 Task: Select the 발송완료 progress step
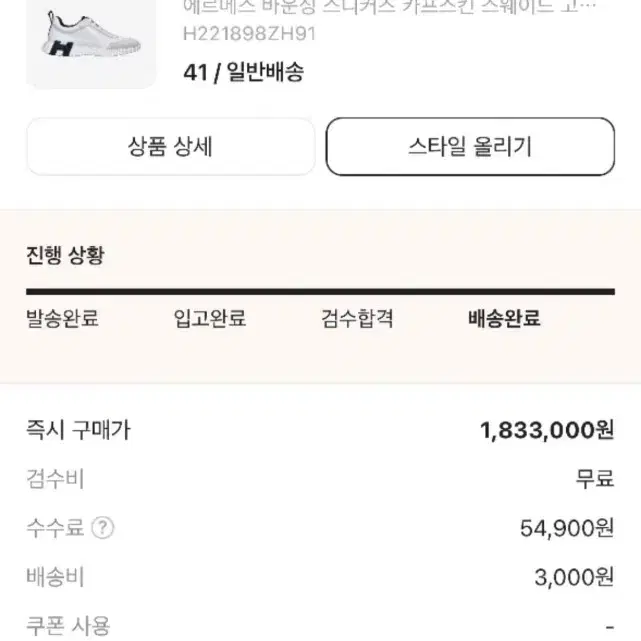tap(62, 318)
